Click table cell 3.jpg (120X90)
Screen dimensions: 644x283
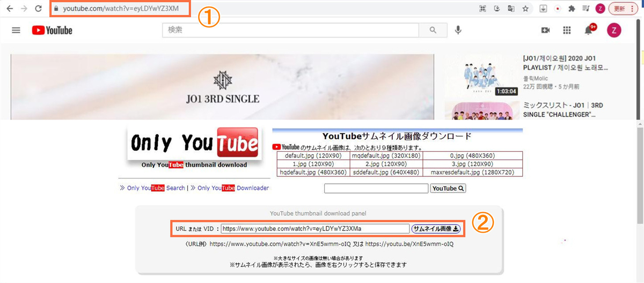(473, 164)
